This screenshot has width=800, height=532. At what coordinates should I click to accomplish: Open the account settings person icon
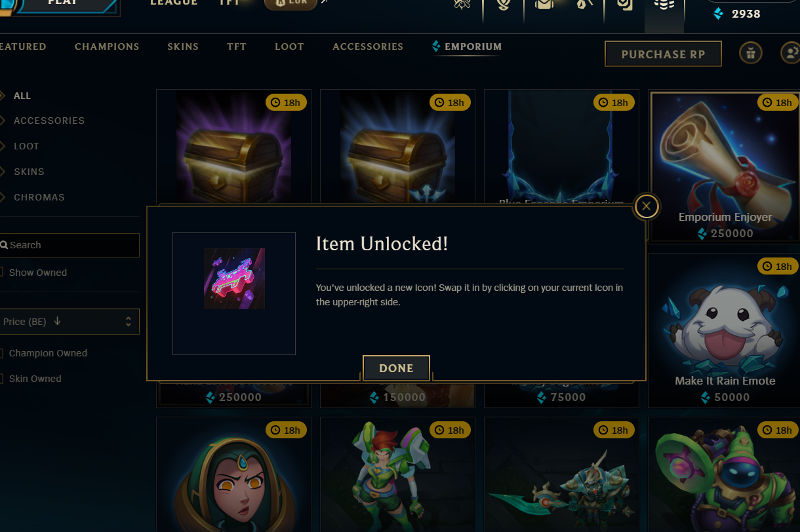791,53
